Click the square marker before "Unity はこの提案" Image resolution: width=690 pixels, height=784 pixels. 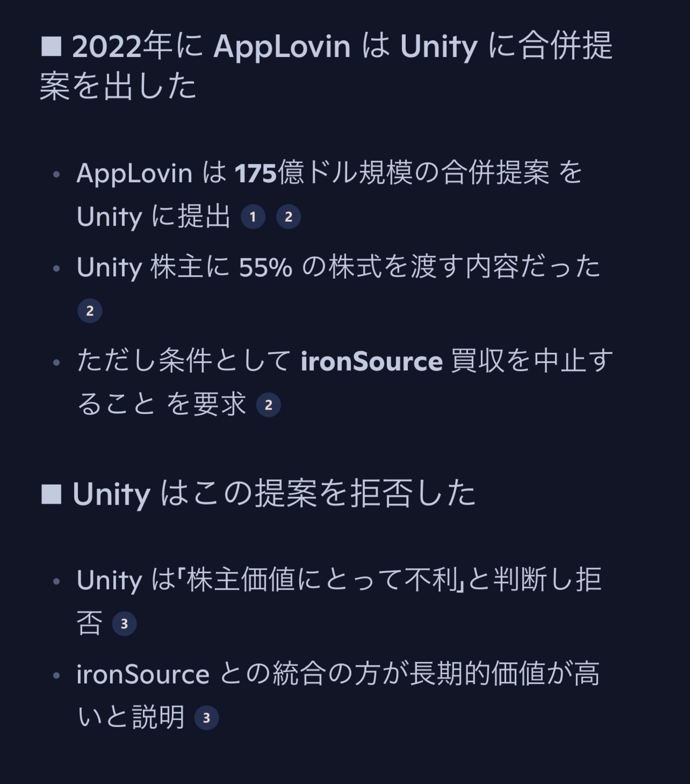pos(51,494)
